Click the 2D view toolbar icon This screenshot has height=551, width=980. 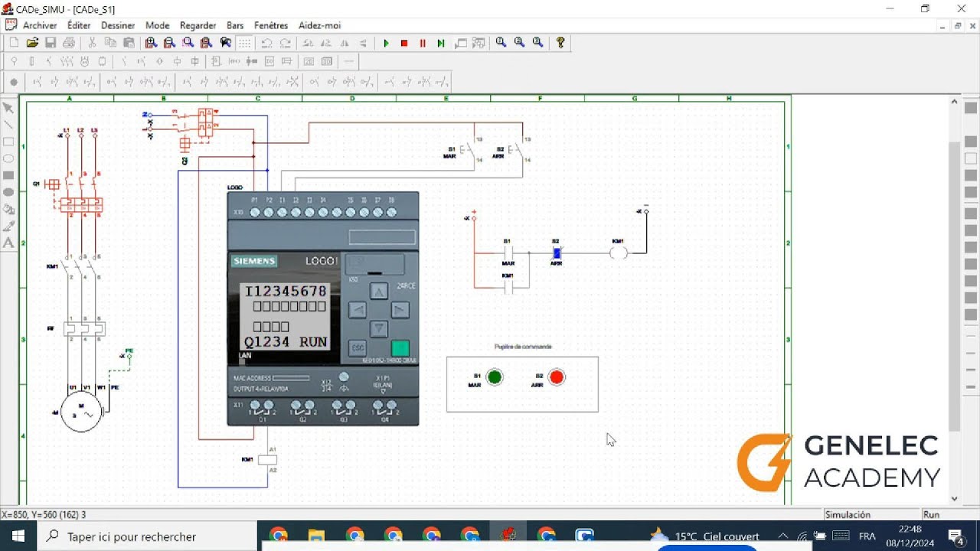309,61
